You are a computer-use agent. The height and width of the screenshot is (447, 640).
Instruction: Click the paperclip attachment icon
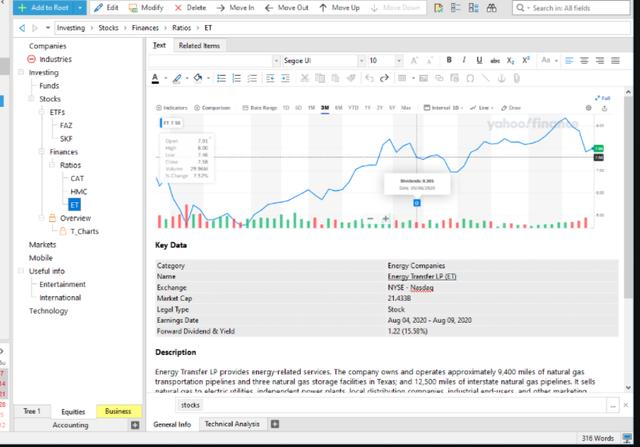point(517,78)
